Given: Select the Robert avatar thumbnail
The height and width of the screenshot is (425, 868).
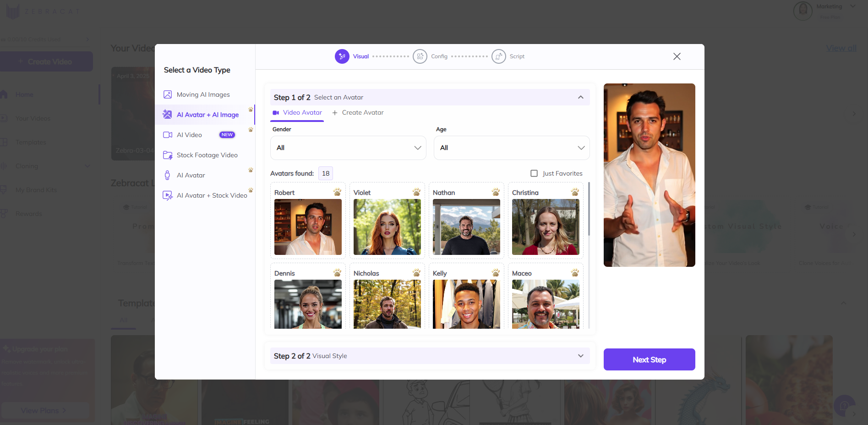Looking at the screenshot, I should 308,227.
